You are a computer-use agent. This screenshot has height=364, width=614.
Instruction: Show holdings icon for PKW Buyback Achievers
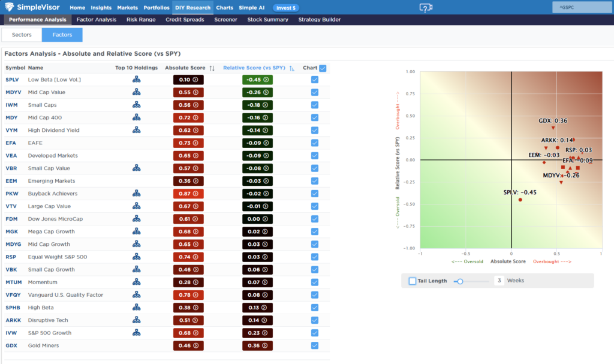[x=136, y=193]
